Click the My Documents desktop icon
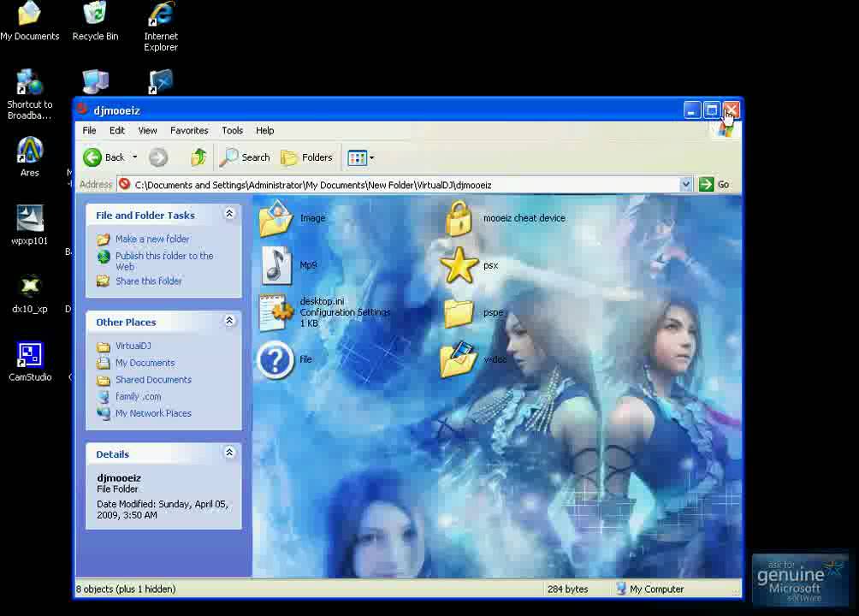Screen dimensions: 859x616 coord(30,22)
